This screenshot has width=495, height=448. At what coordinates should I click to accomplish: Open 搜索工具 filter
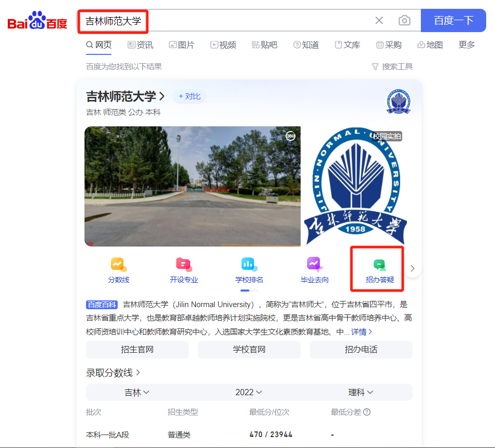click(392, 67)
